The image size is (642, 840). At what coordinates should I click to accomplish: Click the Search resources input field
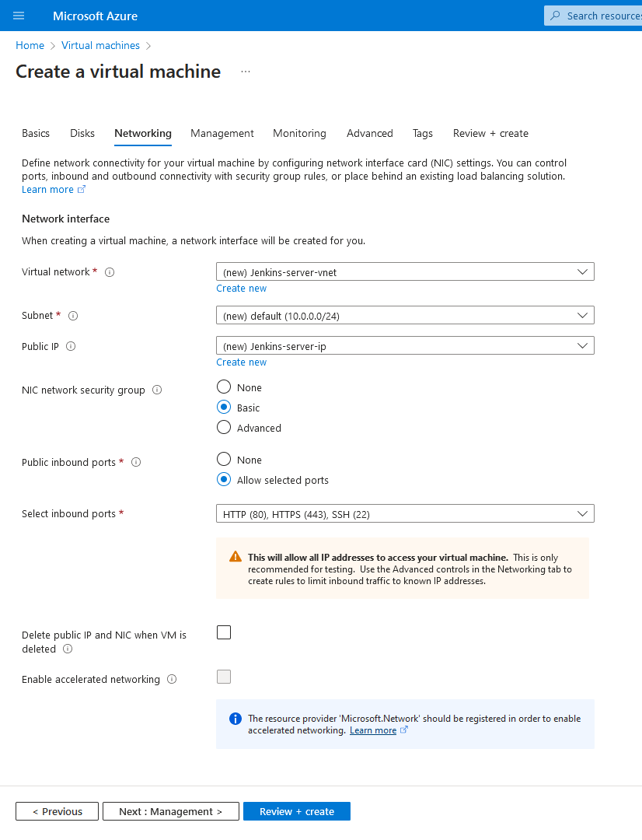tap(593, 16)
